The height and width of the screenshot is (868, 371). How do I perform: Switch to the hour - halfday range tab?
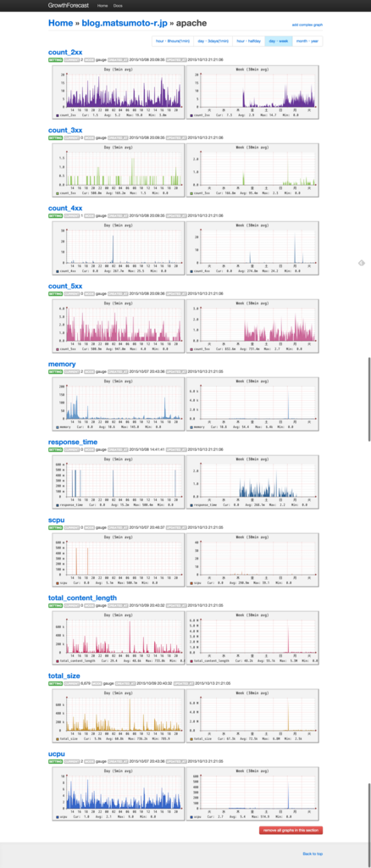tap(249, 42)
